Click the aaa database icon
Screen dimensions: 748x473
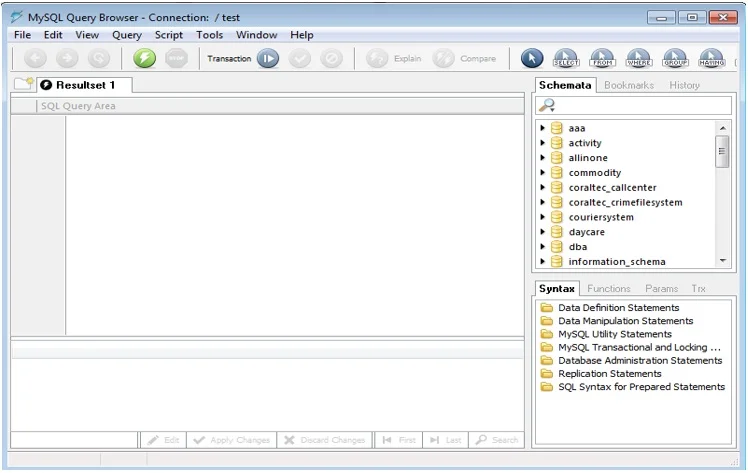click(556, 128)
